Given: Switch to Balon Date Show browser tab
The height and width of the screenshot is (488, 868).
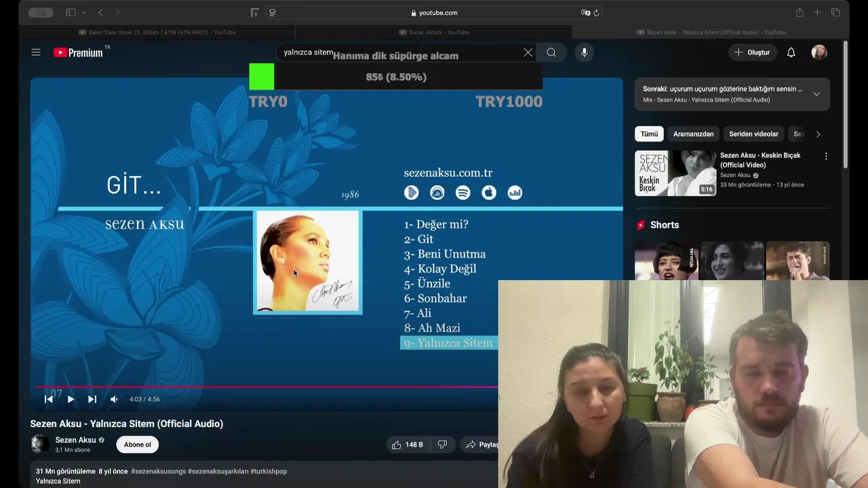Looking at the screenshot, I should coord(157,32).
